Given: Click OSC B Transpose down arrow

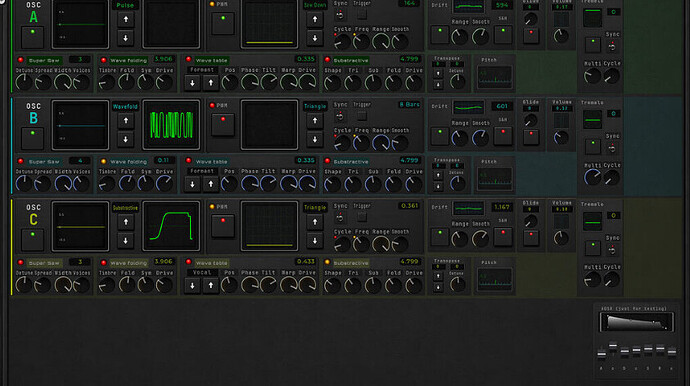Looking at the screenshot, I should [438, 186].
